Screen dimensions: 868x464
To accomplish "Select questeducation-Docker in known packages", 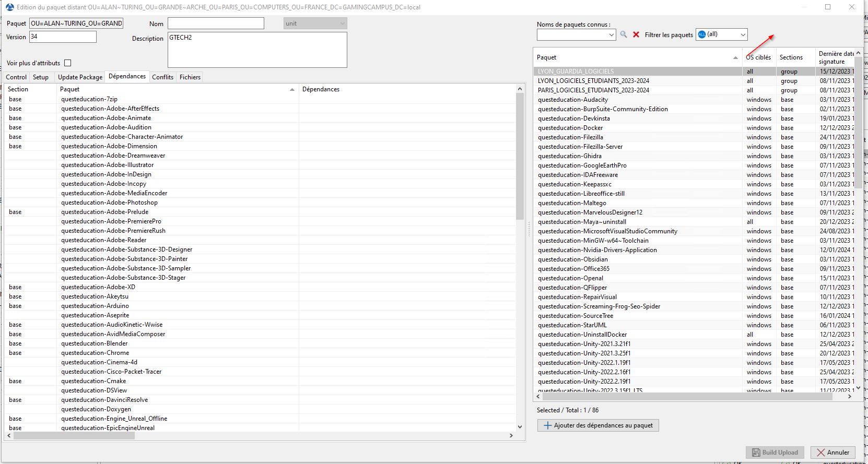I will coord(694,128).
